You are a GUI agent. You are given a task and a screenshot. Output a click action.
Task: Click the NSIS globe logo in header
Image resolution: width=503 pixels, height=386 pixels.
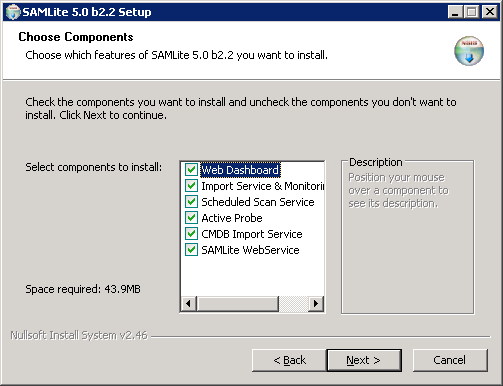469,51
